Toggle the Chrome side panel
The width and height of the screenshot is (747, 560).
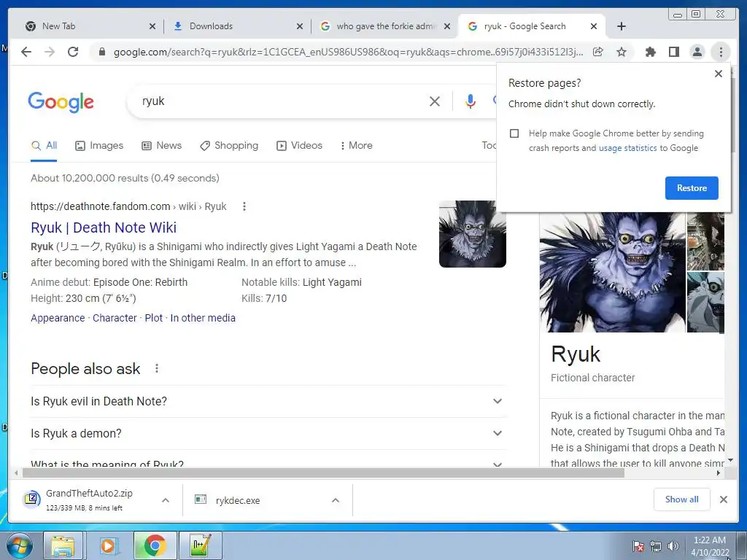(x=673, y=52)
